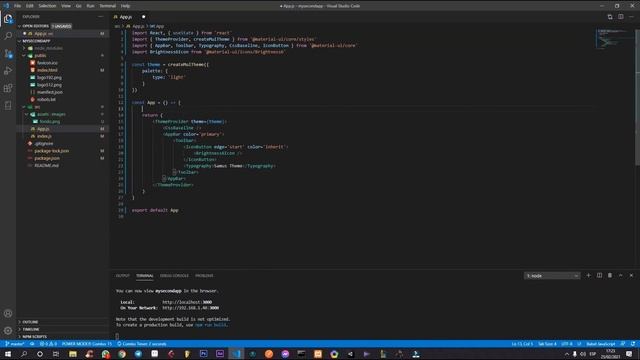Open the Explorer view in activity bar
640x360 pixels.
pos(8,19)
